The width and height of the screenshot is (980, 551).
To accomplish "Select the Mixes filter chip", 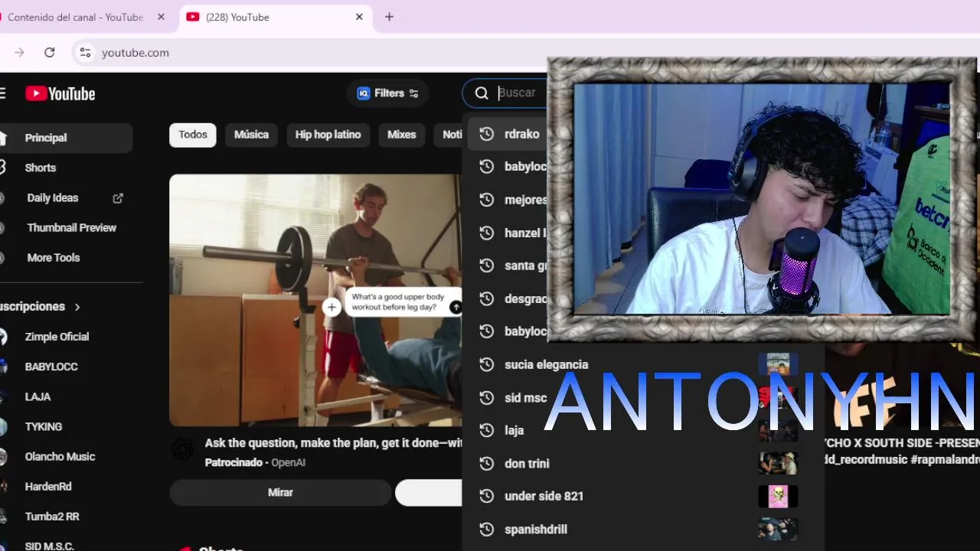I will point(401,135).
